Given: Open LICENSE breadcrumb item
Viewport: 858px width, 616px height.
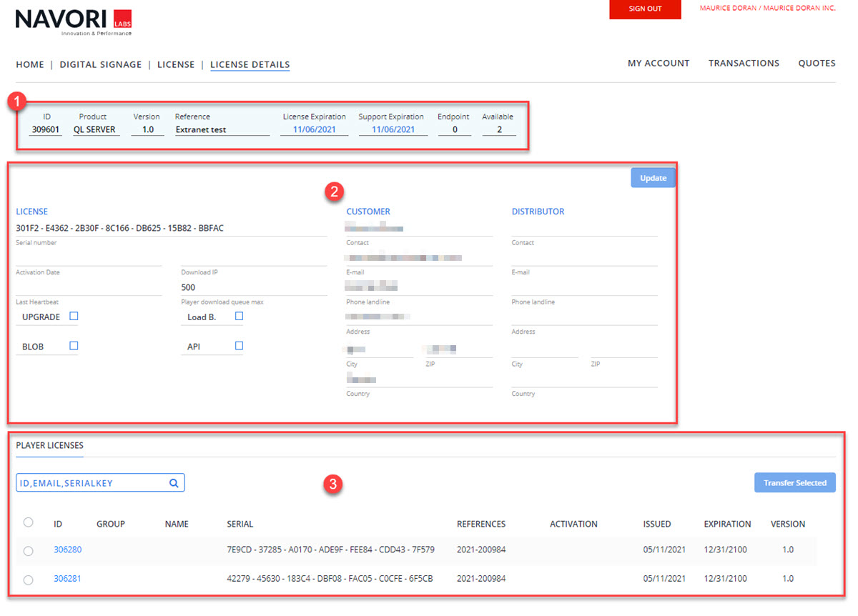Looking at the screenshot, I should [176, 64].
